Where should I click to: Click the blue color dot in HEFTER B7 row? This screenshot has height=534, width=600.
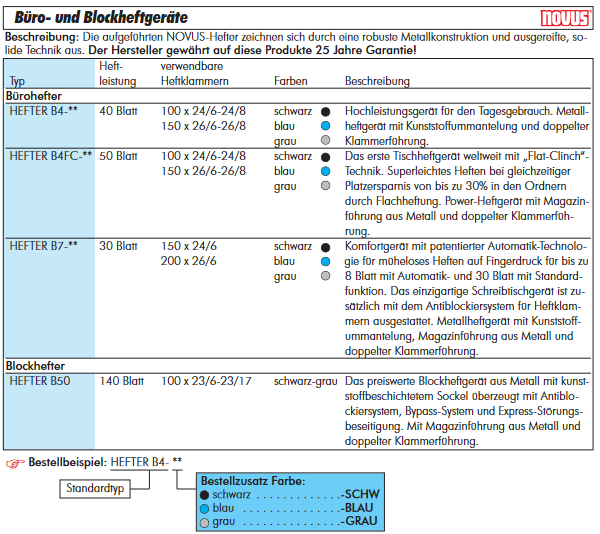tap(326, 261)
